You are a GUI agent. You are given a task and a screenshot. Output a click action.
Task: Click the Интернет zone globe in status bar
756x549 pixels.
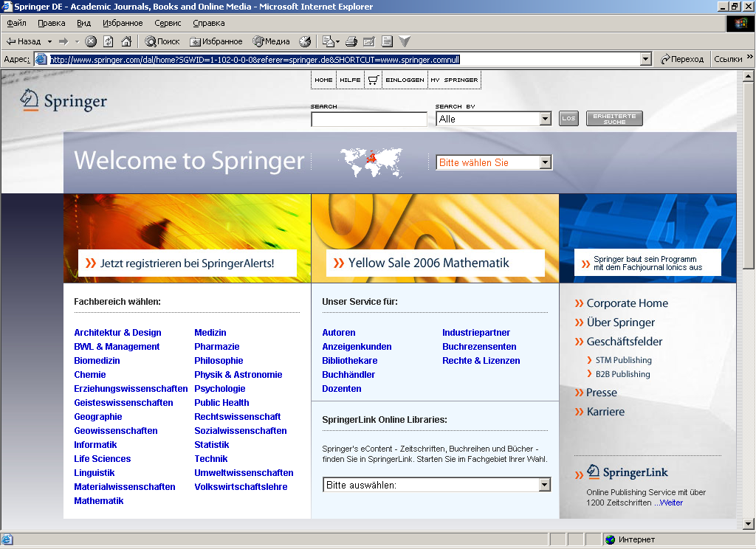point(611,539)
